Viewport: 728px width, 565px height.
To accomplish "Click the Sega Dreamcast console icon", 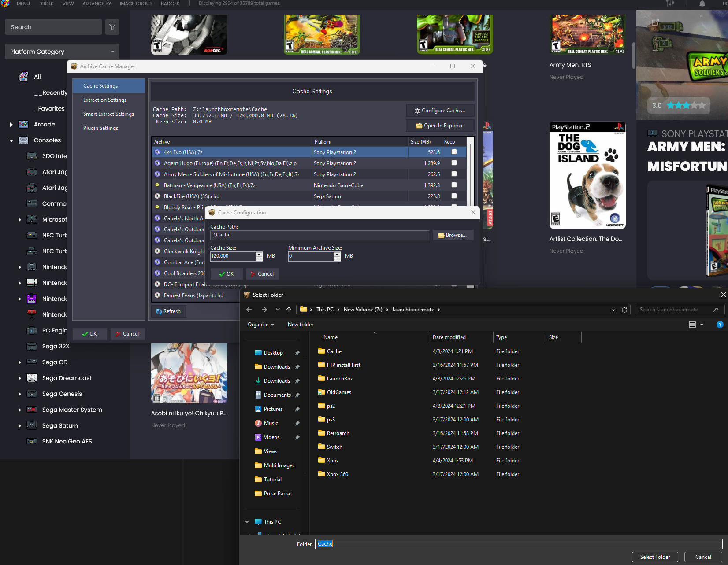I will 32,378.
